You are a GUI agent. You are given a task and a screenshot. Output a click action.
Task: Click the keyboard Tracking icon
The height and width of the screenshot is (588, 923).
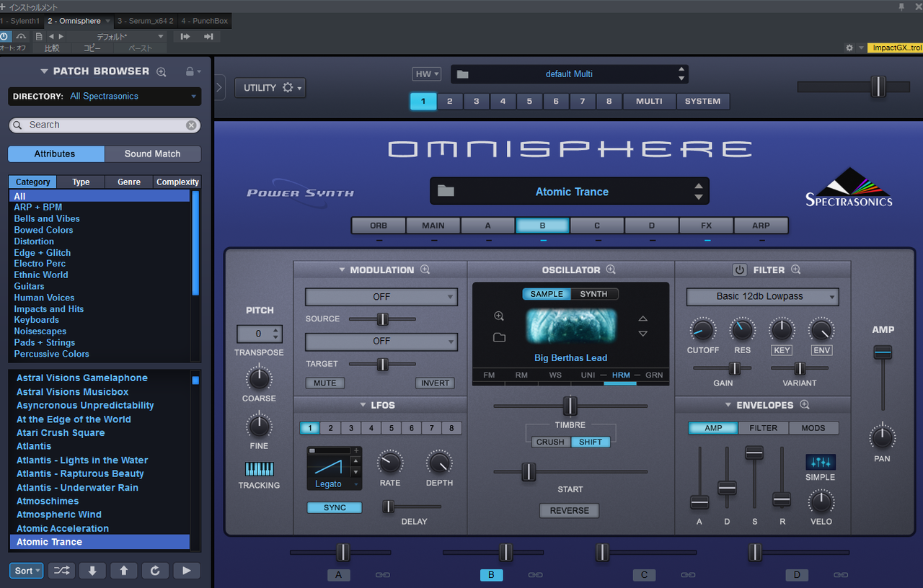click(259, 469)
